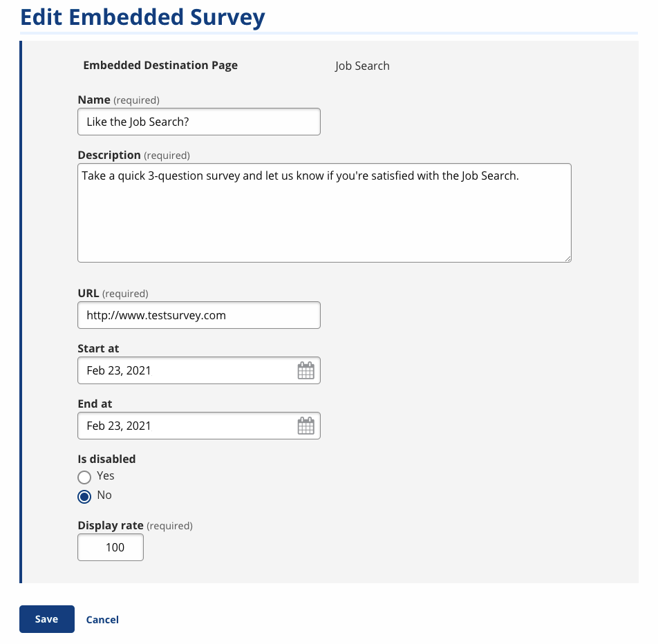Click the Job Search destination page label
Image resolution: width=658 pixels, height=644 pixels.
[362, 66]
